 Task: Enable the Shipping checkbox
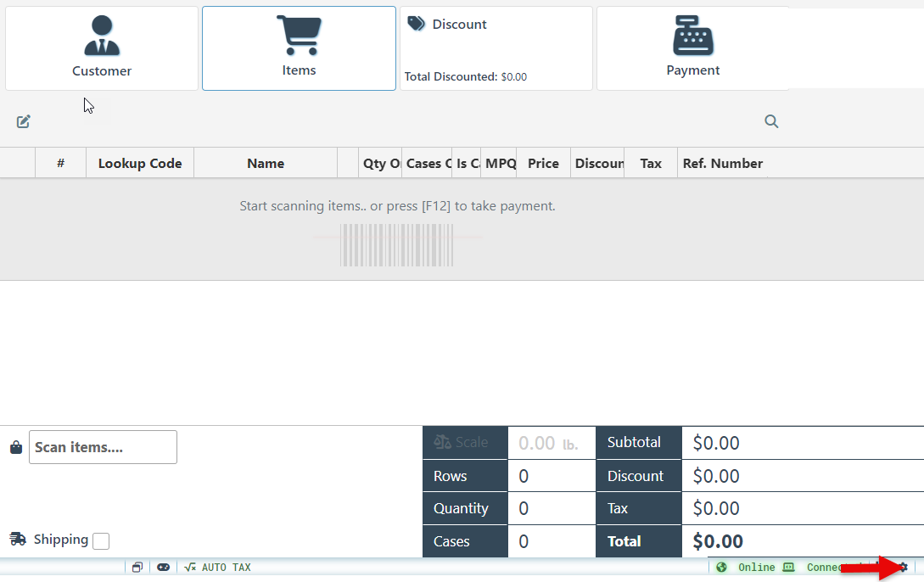101,540
